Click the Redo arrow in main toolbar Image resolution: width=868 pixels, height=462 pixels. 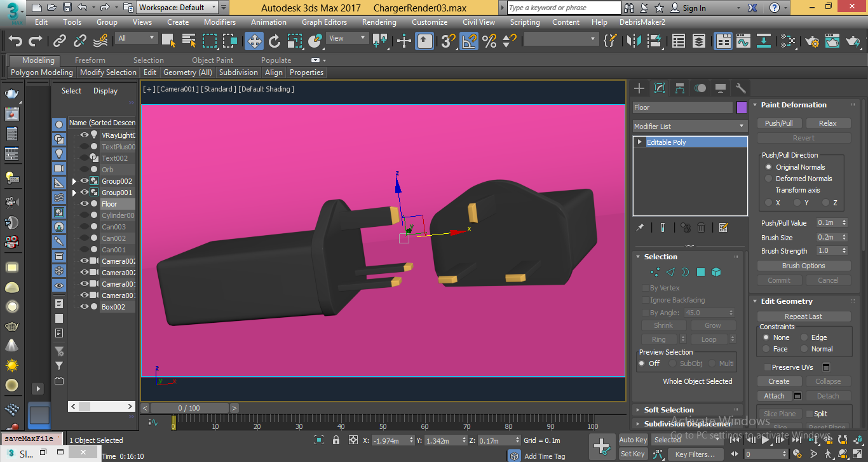point(36,41)
